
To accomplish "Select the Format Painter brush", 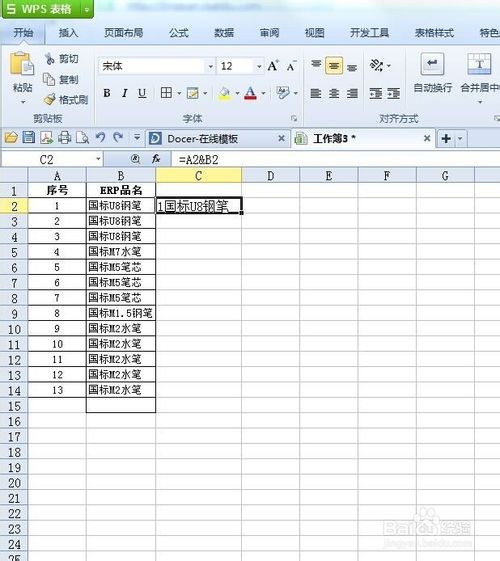I will [49, 99].
